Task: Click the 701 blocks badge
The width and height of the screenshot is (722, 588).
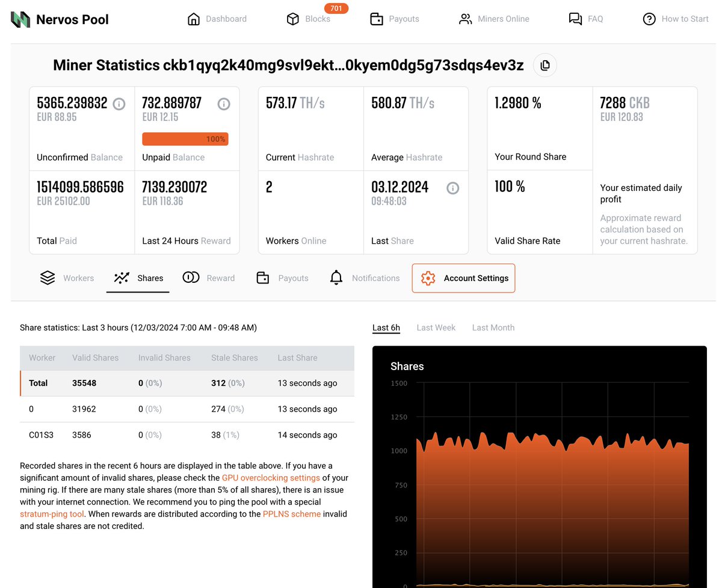Action: point(336,8)
